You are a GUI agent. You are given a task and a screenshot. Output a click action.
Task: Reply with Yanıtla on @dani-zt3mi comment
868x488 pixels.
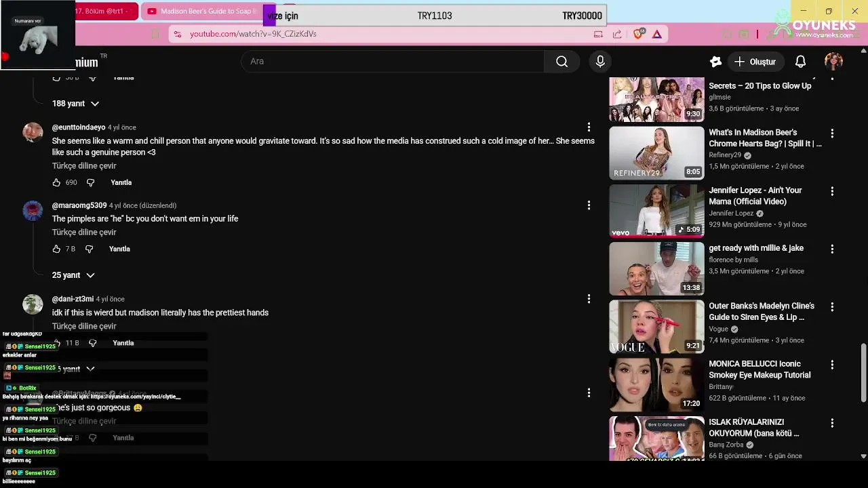[123, 343]
